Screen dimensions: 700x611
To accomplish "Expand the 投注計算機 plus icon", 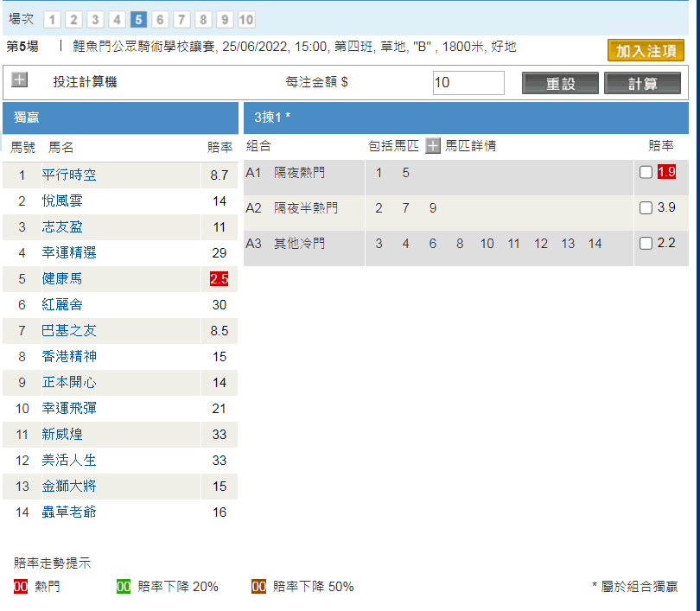I will coord(20,80).
